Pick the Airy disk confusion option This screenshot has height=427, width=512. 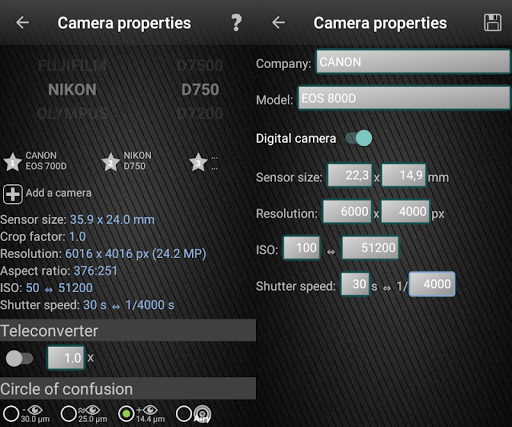click(184, 414)
